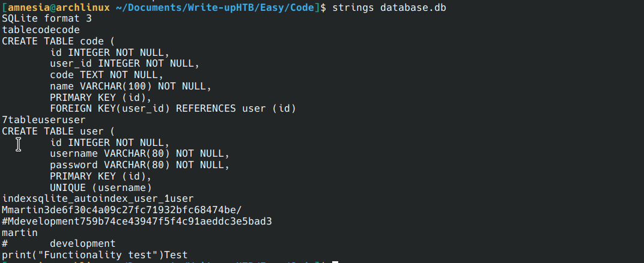Screen dimensions: 644x263
Task: Click the 'CREATE TABLE user (' statement
Action: click(58, 131)
